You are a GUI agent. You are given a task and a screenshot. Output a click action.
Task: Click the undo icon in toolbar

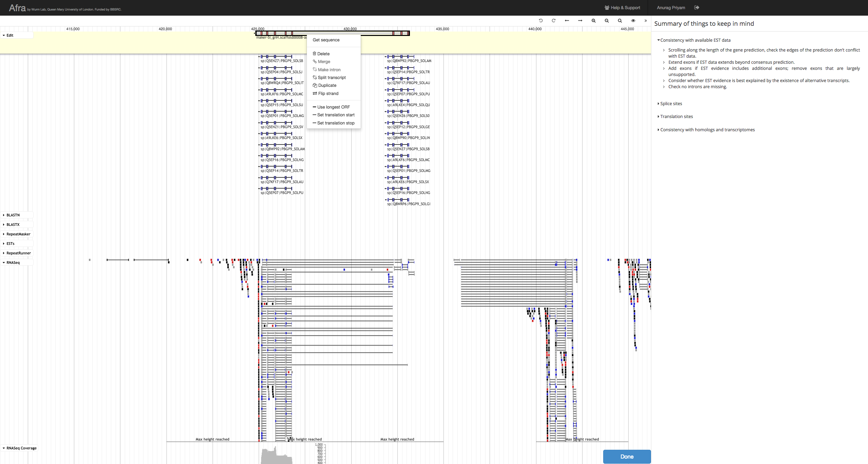coord(541,21)
